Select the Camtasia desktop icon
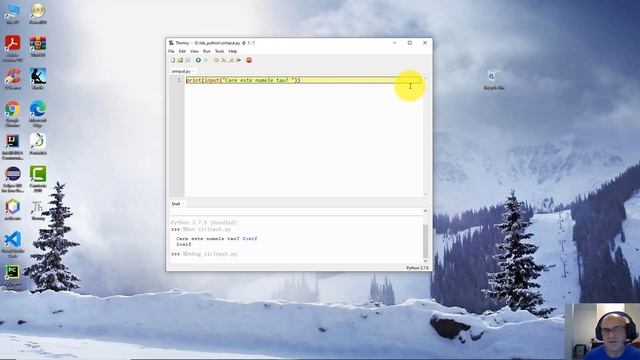The height and width of the screenshot is (360, 640). (38, 180)
